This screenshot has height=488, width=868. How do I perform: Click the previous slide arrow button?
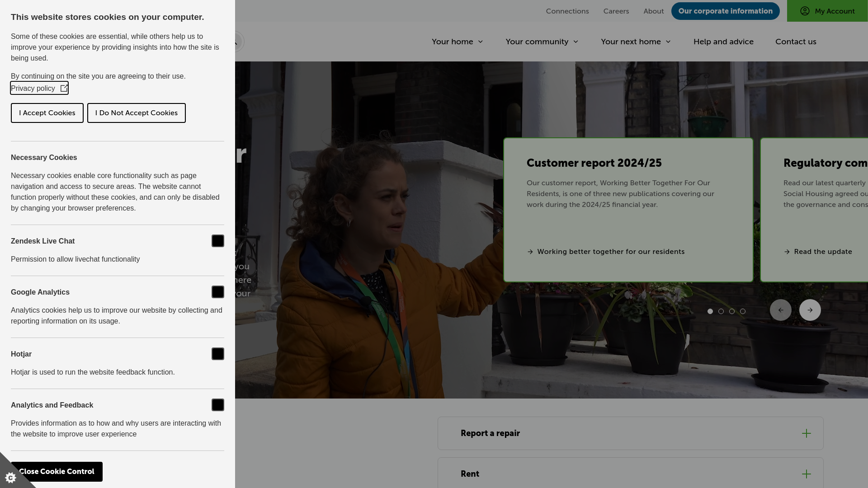781,310
